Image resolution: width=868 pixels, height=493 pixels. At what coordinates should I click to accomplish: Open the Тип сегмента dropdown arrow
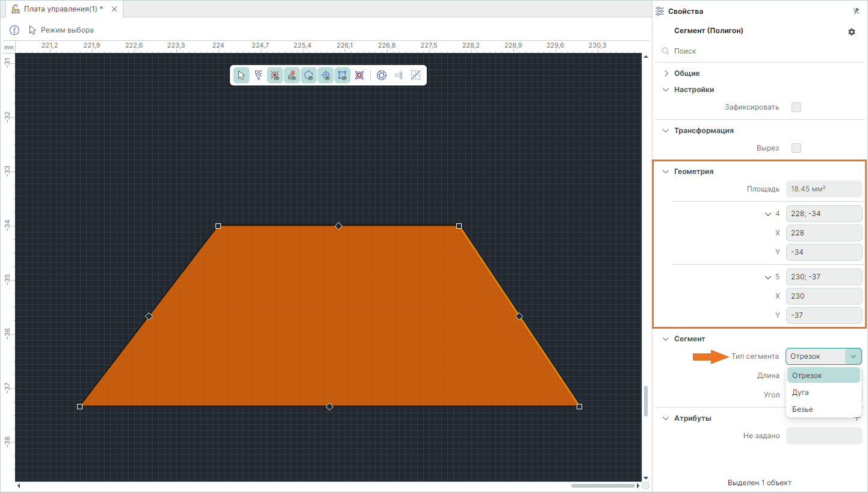853,356
